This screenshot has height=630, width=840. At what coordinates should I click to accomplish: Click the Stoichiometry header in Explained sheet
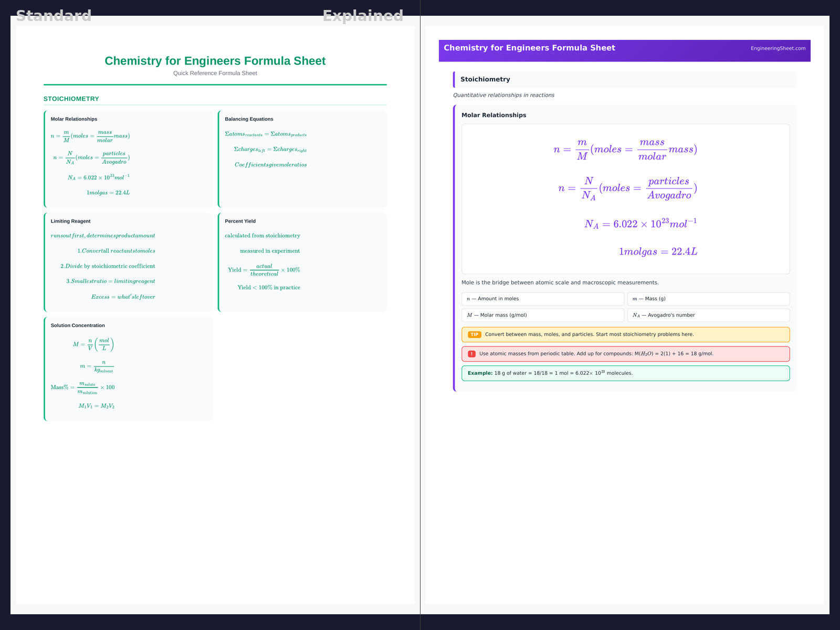(485, 79)
